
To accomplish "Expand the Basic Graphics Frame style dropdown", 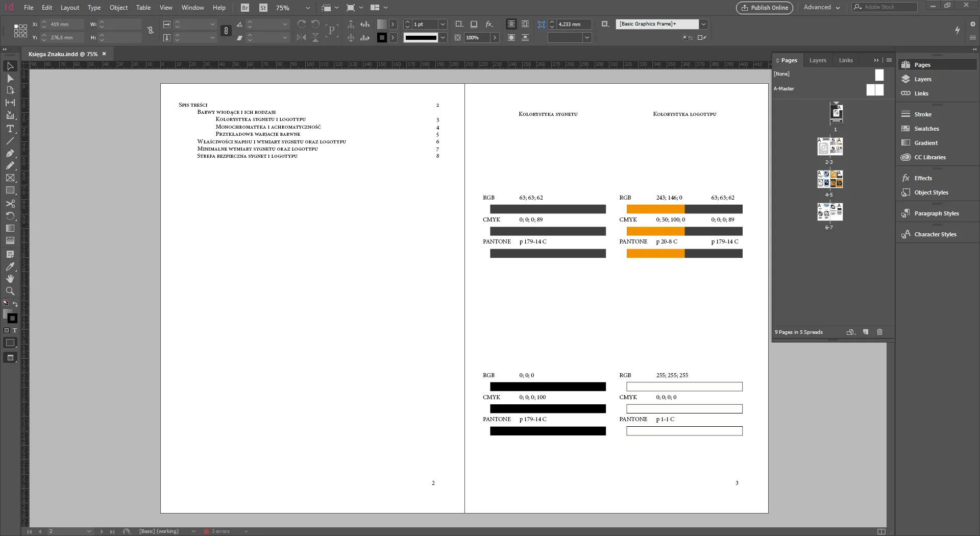I will coord(703,24).
